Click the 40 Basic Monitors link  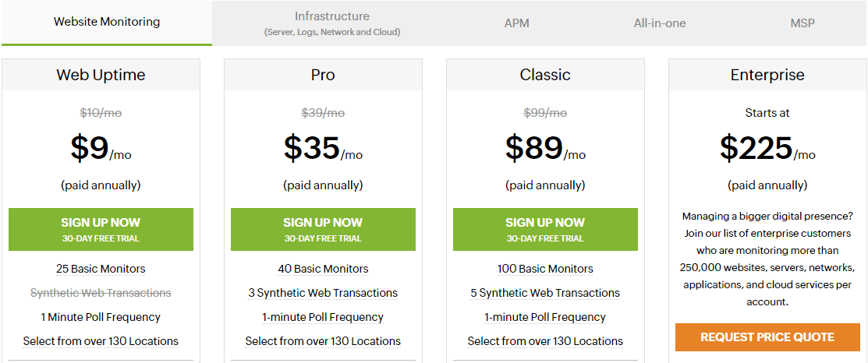click(323, 269)
